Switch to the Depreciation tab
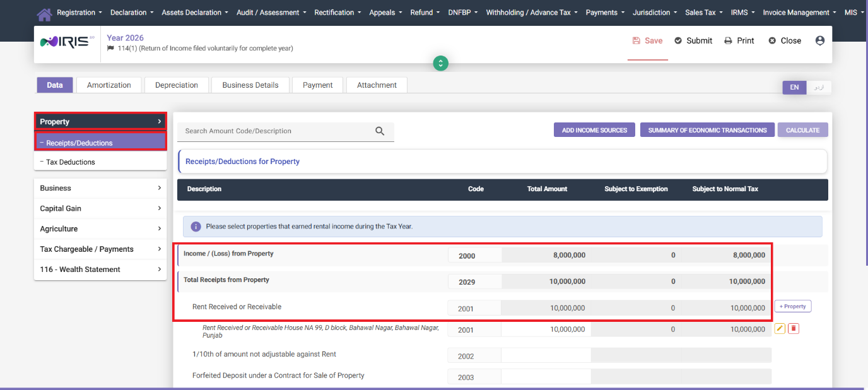Image resolution: width=868 pixels, height=390 pixels. pos(177,85)
